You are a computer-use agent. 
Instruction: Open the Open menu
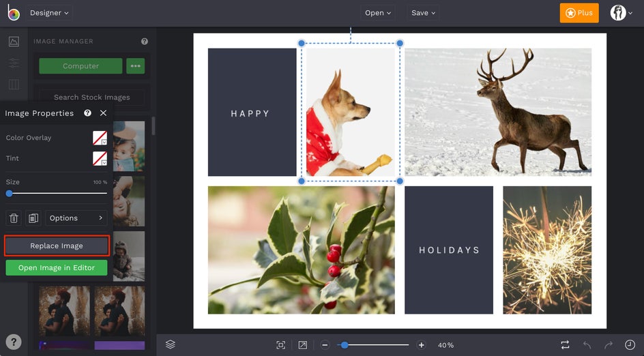[x=378, y=13]
